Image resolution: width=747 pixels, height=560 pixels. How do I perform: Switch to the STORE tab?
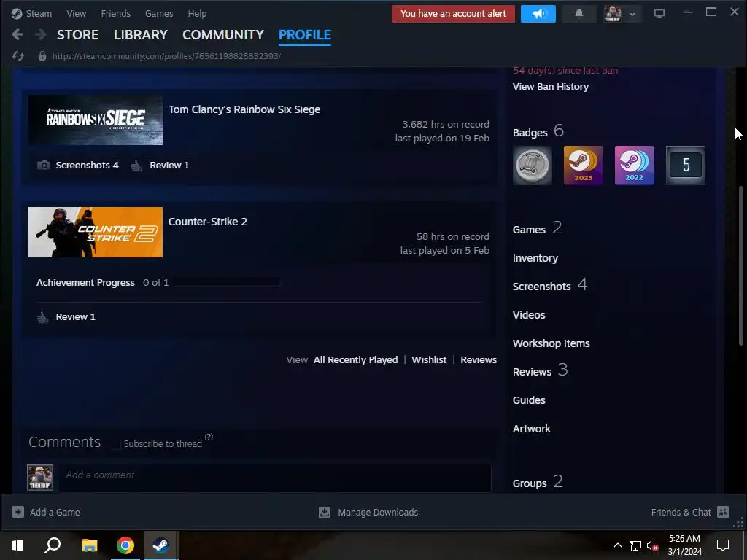[77, 35]
